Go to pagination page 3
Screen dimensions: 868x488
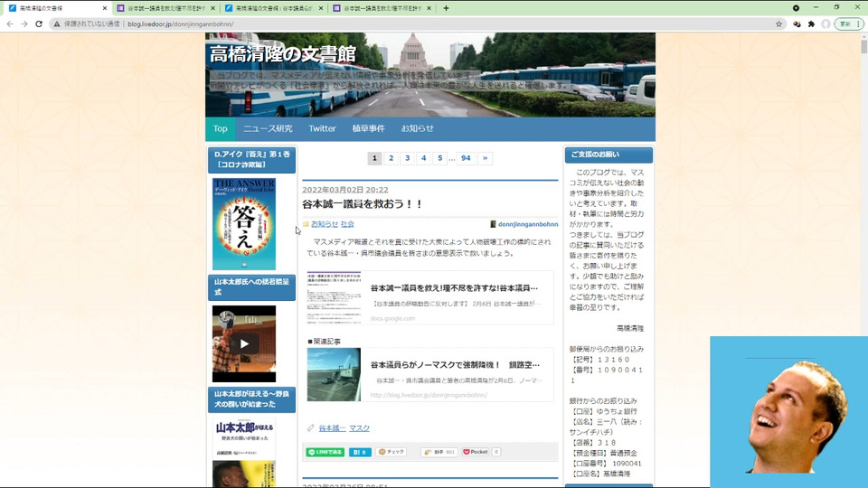pyautogui.click(x=408, y=158)
